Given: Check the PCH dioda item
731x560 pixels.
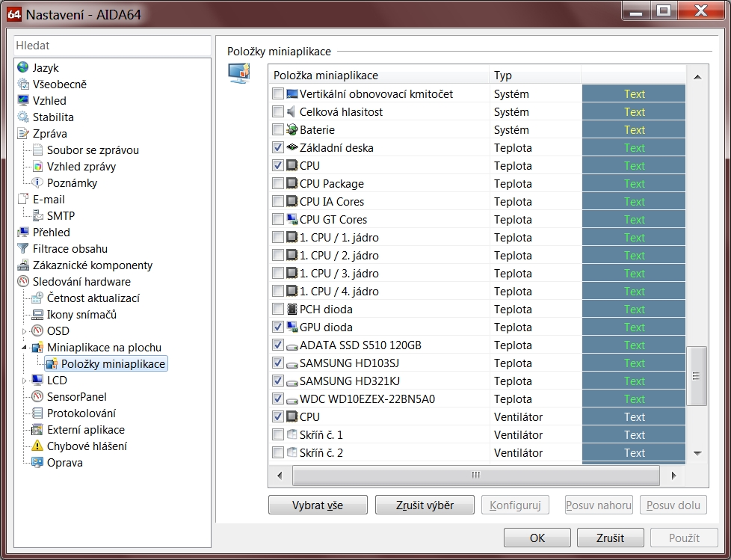Looking at the screenshot, I should pyautogui.click(x=278, y=309).
